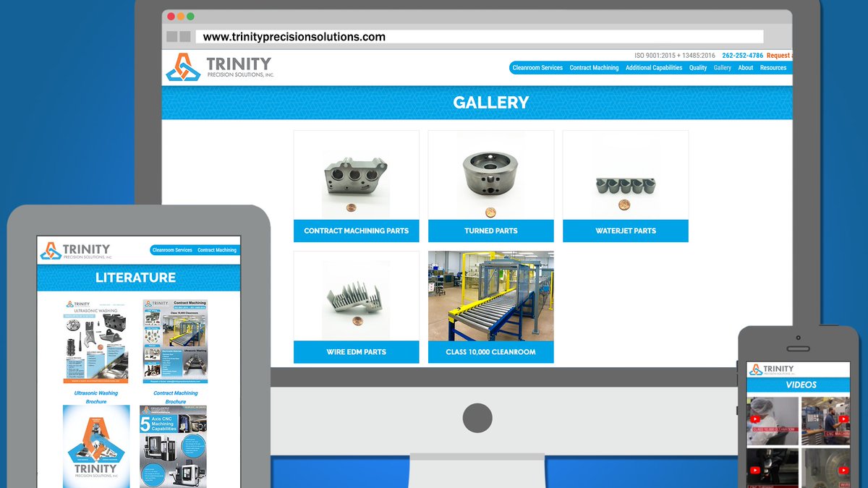Select Cleanroom Services in the tablet navigation
Screen dimensions: 868x488
(x=172, y=249)
